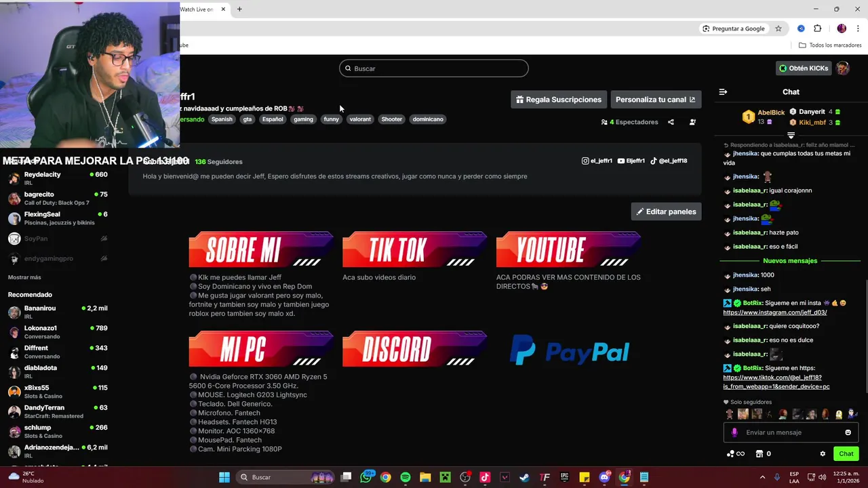Click the Buscar search field
The width and height of the screenshot is (868, 488).
434,68
